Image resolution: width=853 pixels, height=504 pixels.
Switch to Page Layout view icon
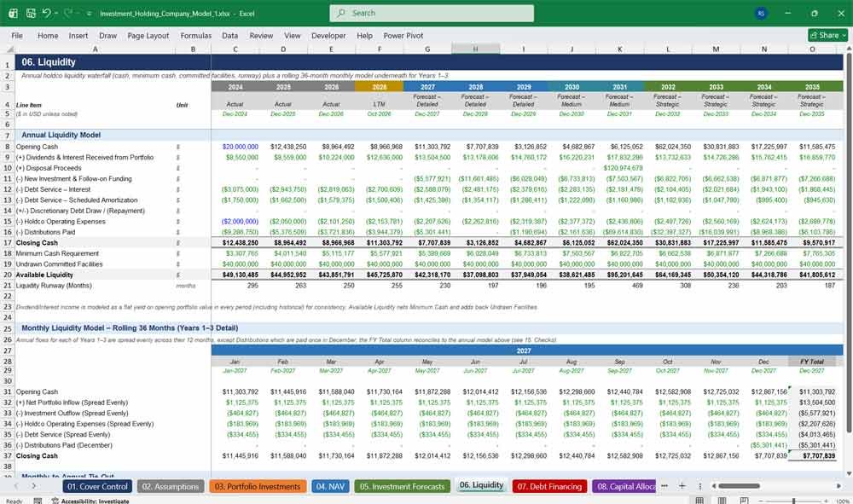click(x=722, y=501)
